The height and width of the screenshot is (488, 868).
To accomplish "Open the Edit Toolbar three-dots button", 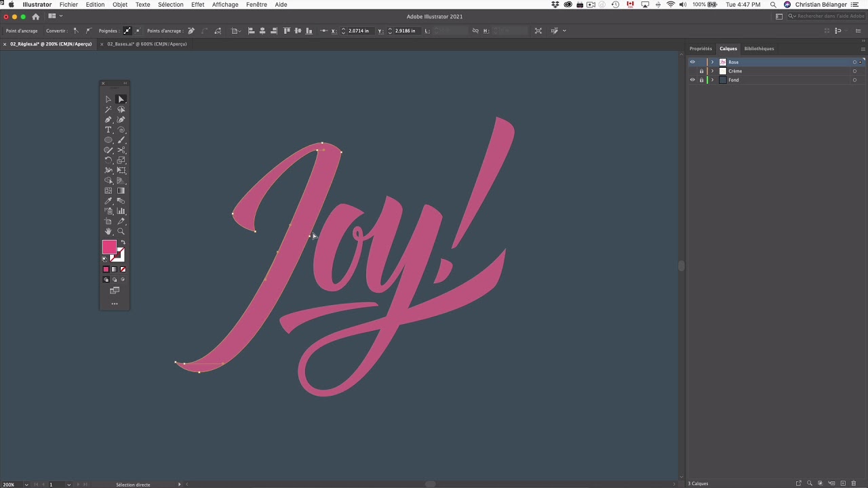I will (115, 304).
